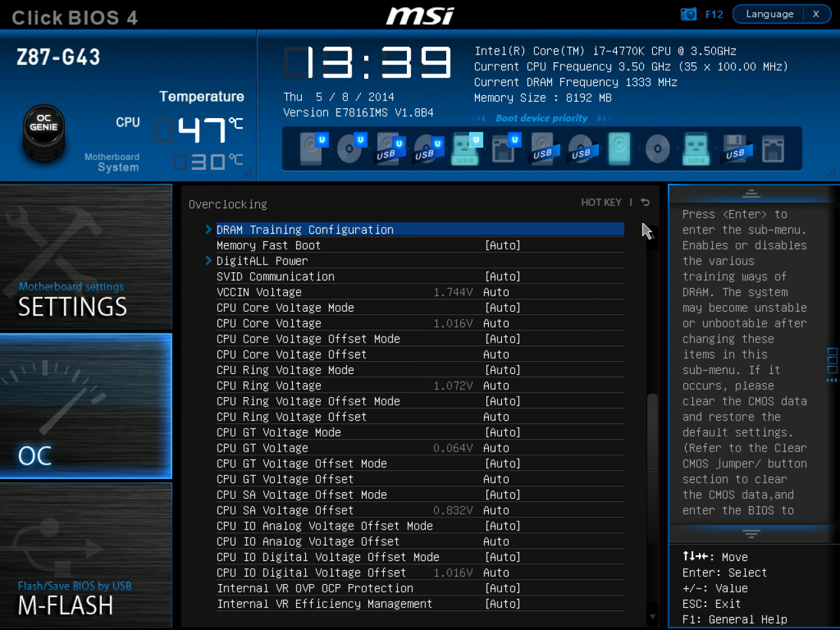
Task: Select the UEFI network boot device icon
Action: 505,148
